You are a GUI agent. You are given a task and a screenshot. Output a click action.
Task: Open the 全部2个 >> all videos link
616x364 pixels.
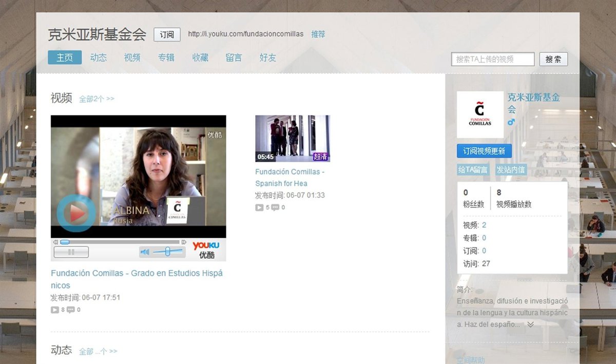point(97,99)
